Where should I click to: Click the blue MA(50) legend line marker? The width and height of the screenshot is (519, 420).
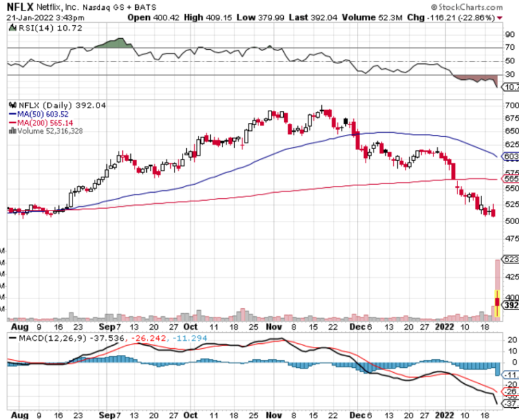(x=11, y=114)
